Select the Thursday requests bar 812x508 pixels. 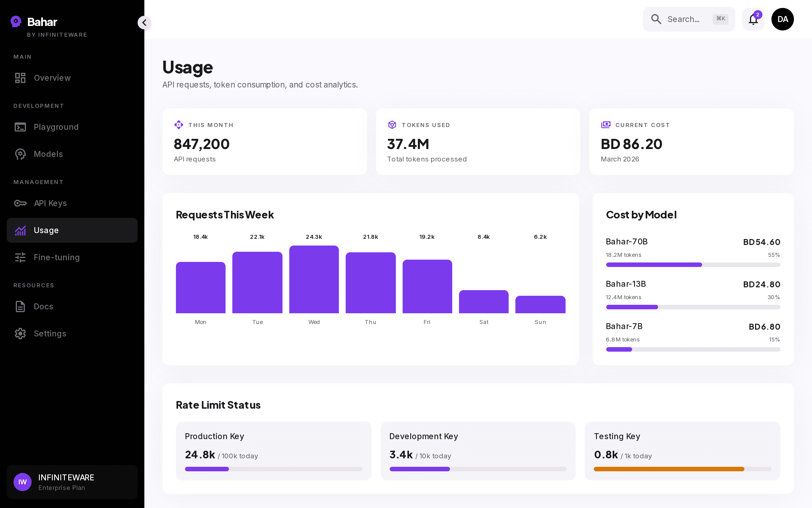(371, 283)
